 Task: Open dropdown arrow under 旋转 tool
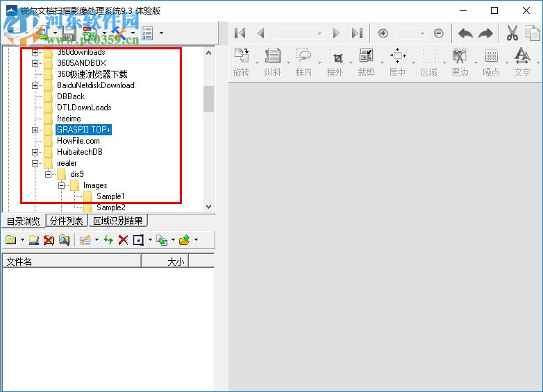[x=258, y=63]
